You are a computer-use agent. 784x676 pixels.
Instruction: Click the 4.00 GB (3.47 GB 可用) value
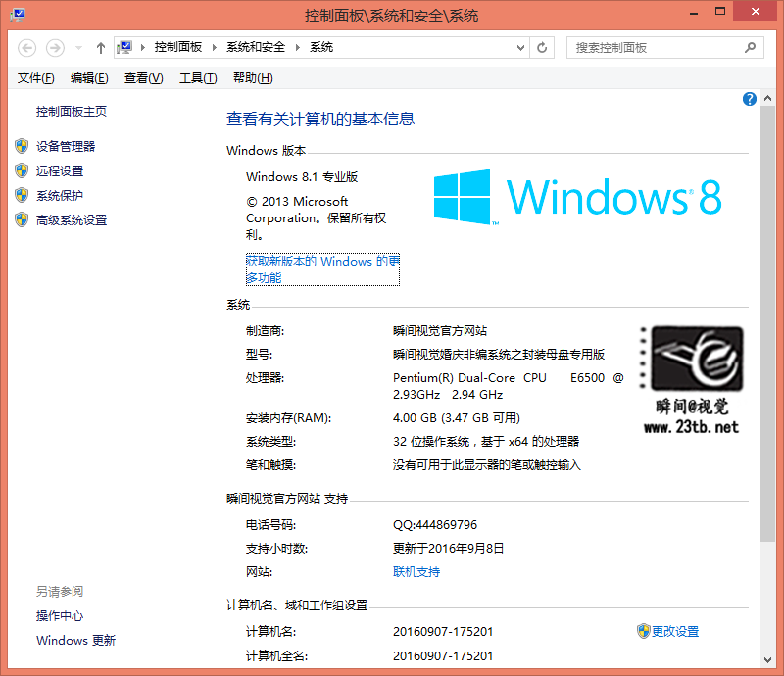[x=457, y=418]
